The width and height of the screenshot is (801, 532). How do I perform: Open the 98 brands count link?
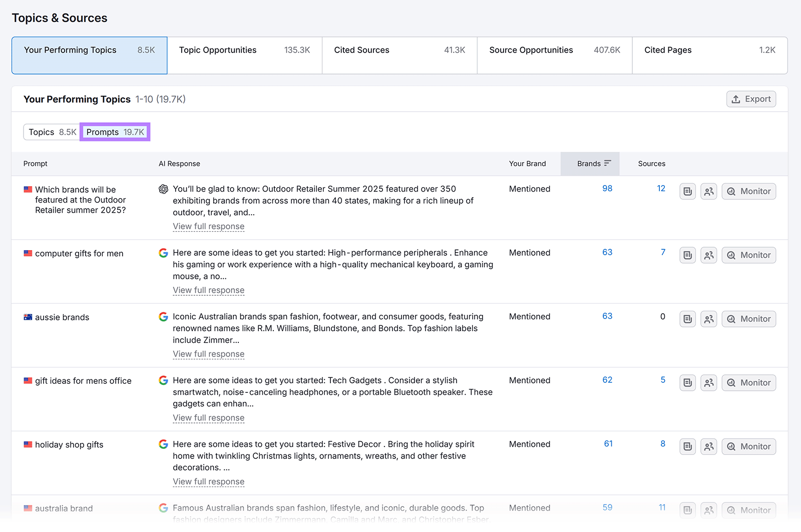[607, 189]
